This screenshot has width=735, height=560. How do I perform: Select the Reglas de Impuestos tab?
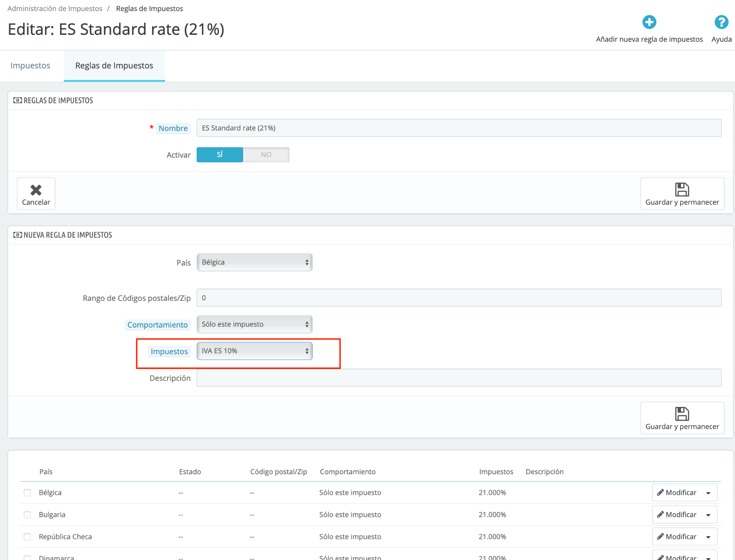pos(114,65)
